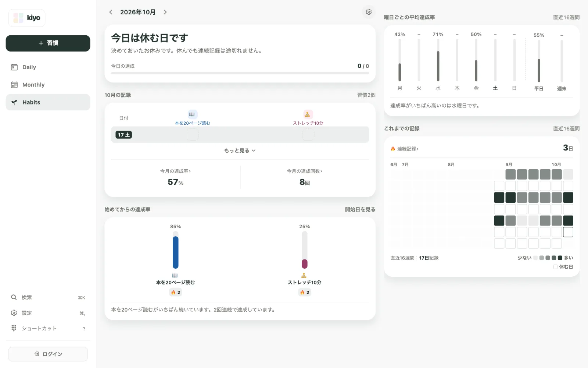This screenshot has height=368, width=588.
Task: Add a new habit with the 習慣 button
Action: [48, 43]
